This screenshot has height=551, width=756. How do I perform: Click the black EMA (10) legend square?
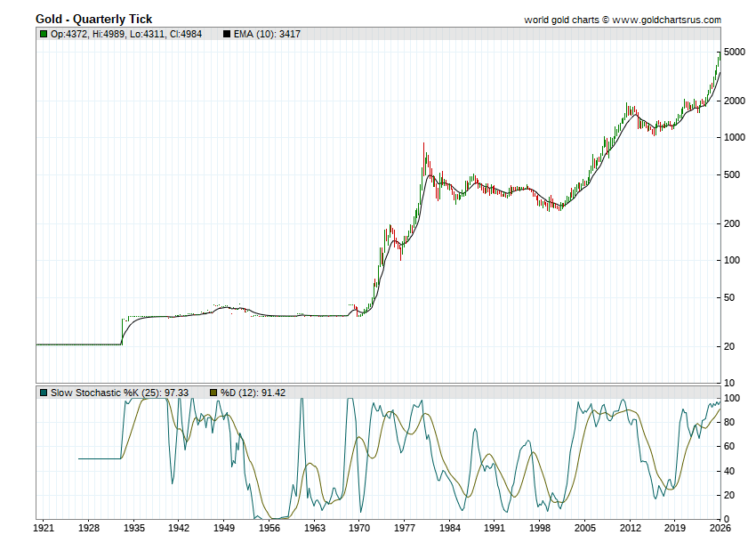click(227, 34)
